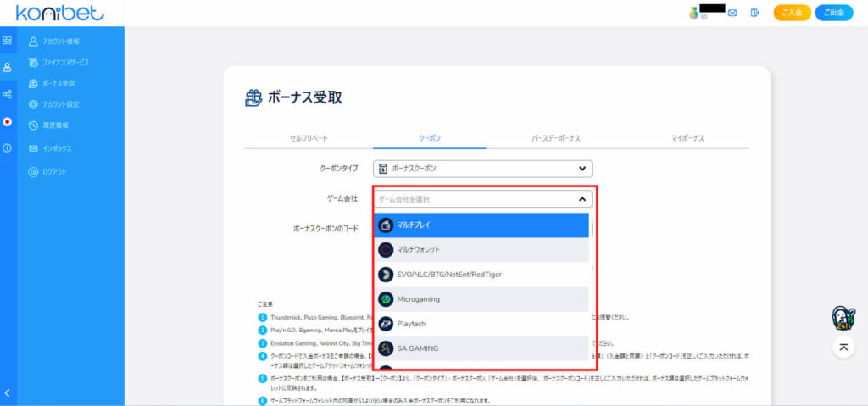
Task: Click the logout door icon in the header
Action: (754, 13)
